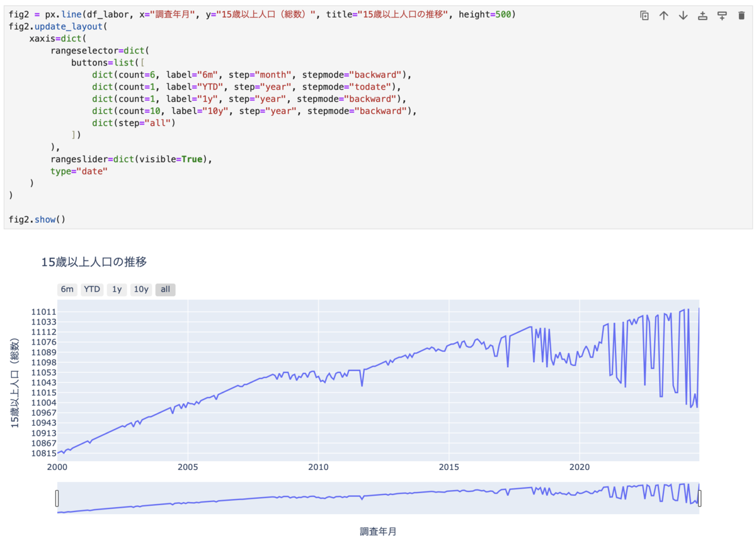756x543 pixels.
Task: Click the 11011 y-axis tick label
Action: coord(43,312)
